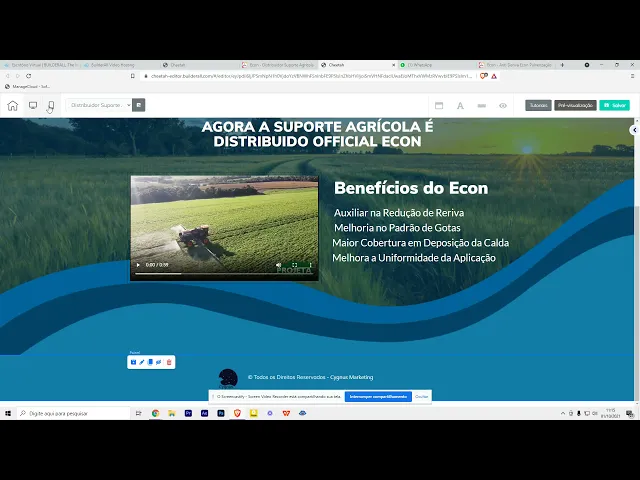Select the Cygnus round logo in the footer
The height and width of the screenshot is (480, 640).
(x=228, y=378)
